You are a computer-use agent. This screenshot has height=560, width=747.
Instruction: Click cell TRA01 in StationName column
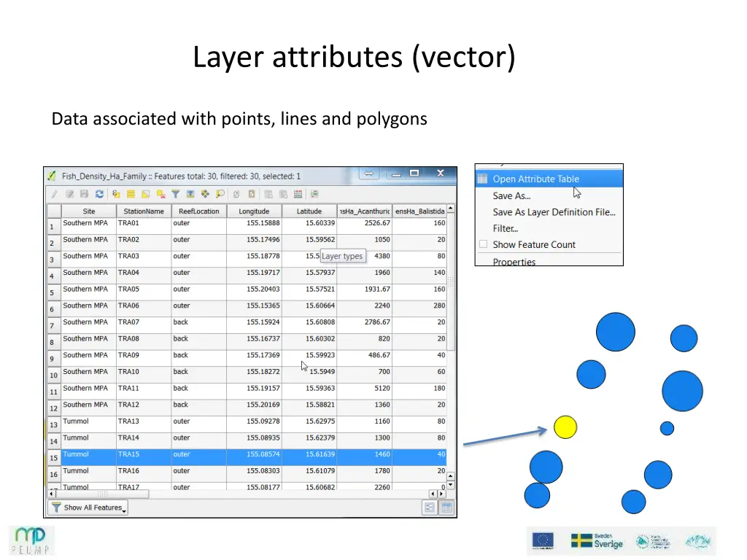(144, 226)
